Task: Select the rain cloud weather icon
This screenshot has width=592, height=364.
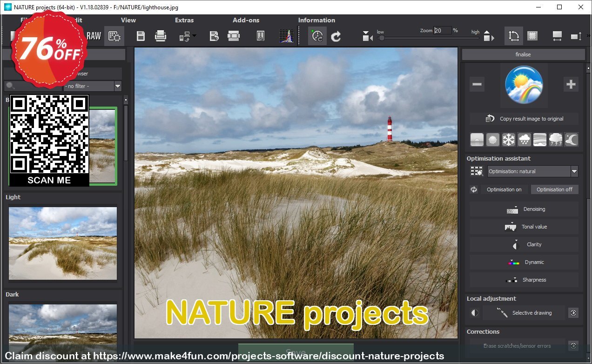Action: 525,140
